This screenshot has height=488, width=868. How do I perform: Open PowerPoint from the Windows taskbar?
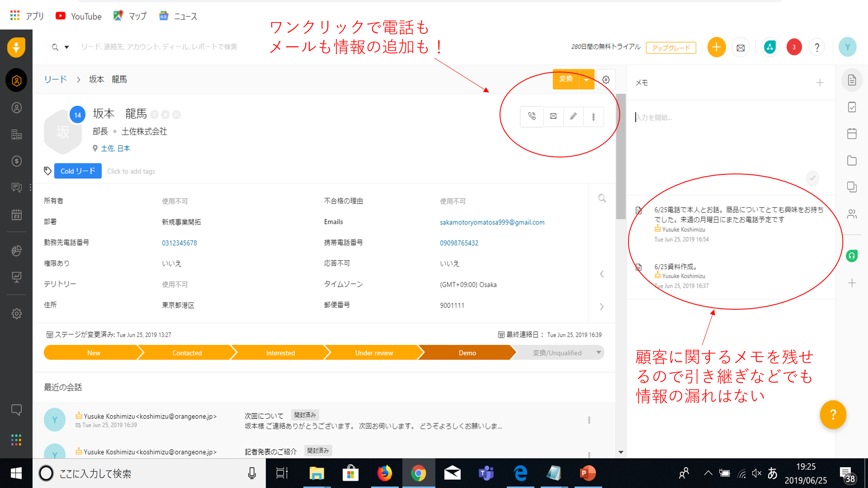588,473
